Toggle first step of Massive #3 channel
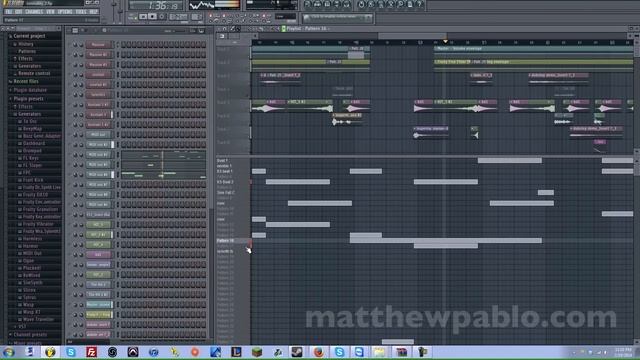Image resolution: width=640 pixels, height=360 pixels. click(123, 65)
